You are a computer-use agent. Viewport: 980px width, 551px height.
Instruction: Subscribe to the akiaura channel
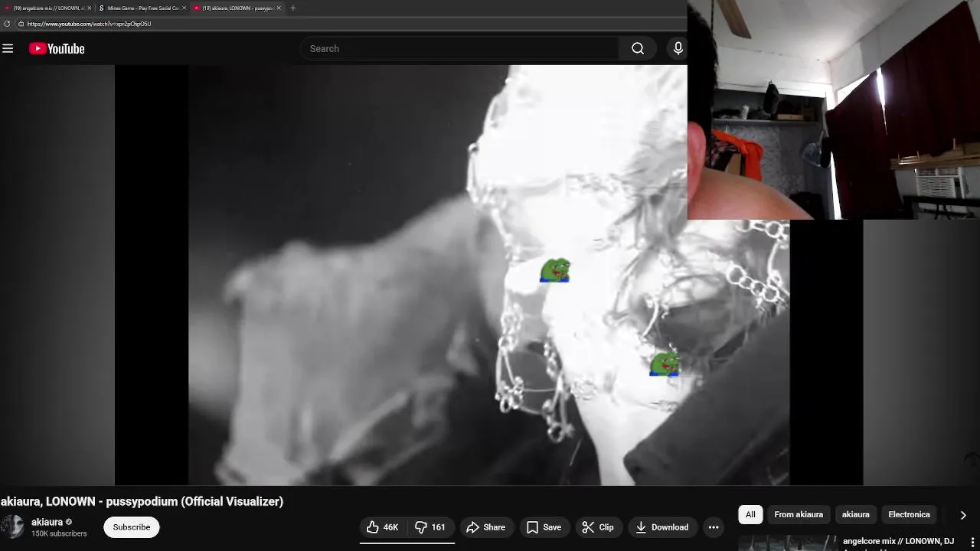click(132, 527)
